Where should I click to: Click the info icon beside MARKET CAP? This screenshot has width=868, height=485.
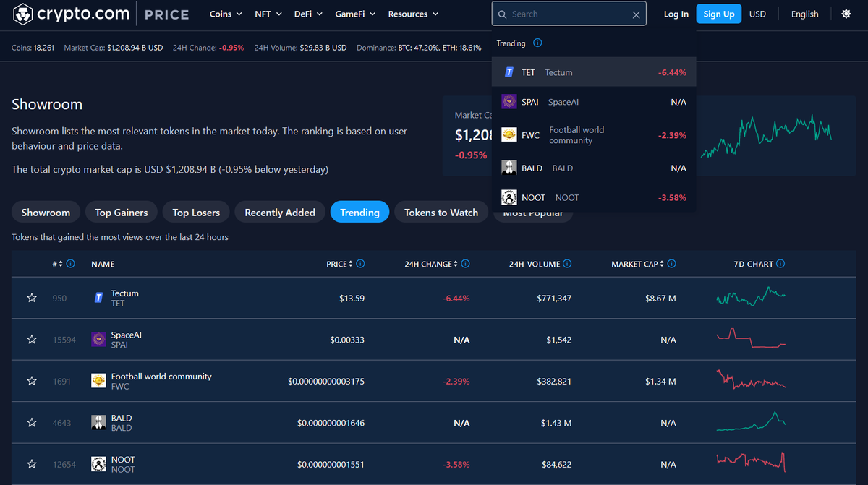673,264
